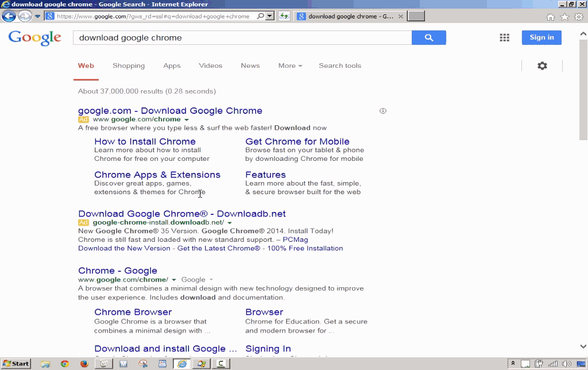Click the volume speaker tray icon
This screenshot has width=588, height=370.
(567, 364)
